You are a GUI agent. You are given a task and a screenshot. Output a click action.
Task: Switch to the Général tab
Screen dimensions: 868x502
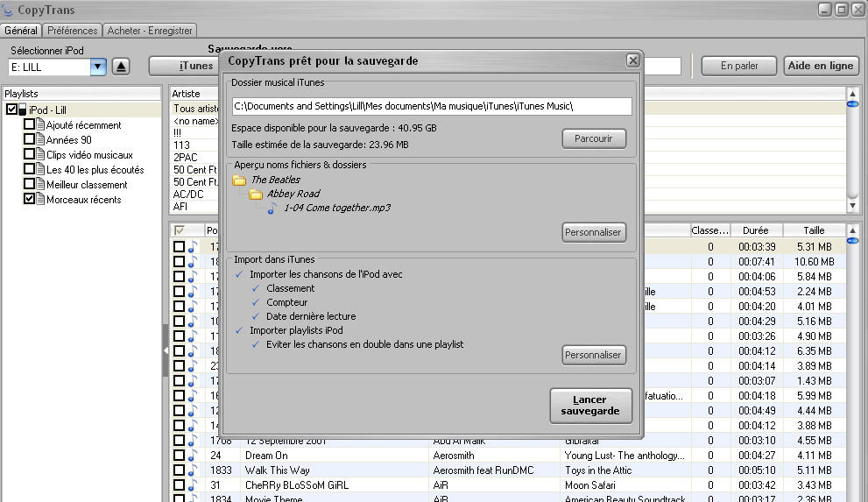coord(21,31)
